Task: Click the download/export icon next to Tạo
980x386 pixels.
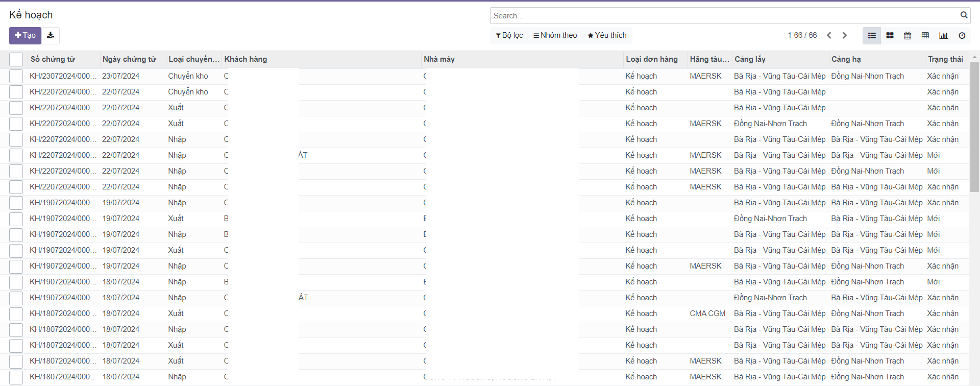Action: pos(51,35)
